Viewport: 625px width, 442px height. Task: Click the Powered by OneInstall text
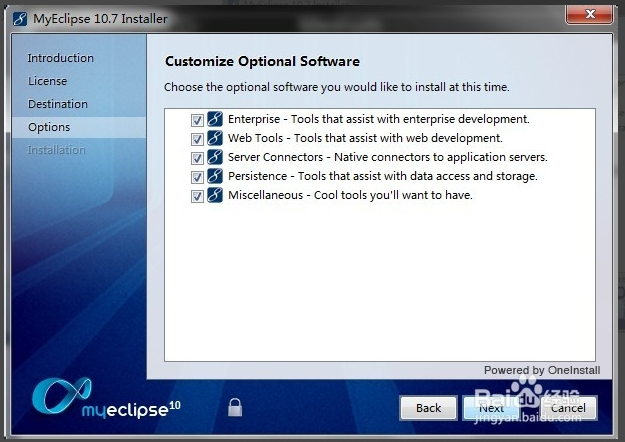[542, 370]
